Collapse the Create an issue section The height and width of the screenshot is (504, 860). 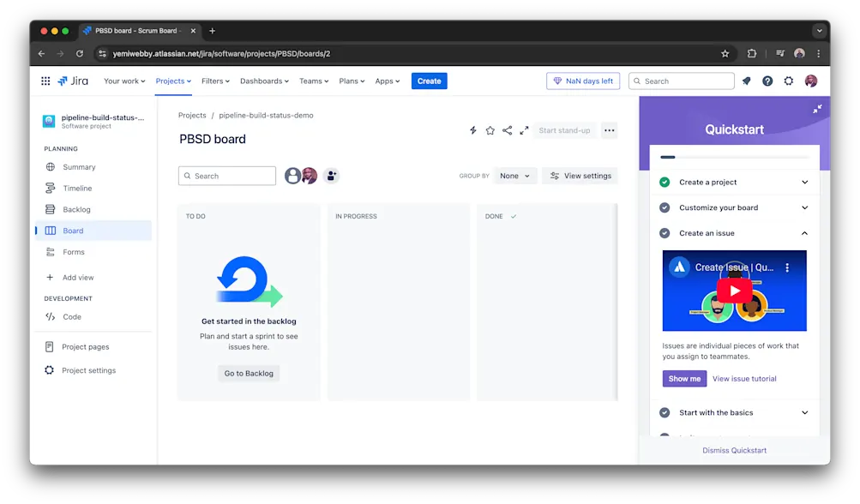(803, 232)
